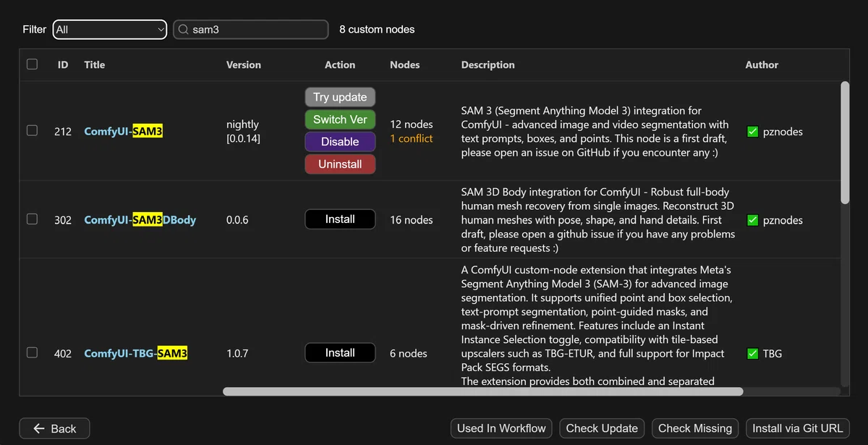
Task: Click green check beside pznodes for ID 212
Action: coord(752,132)
